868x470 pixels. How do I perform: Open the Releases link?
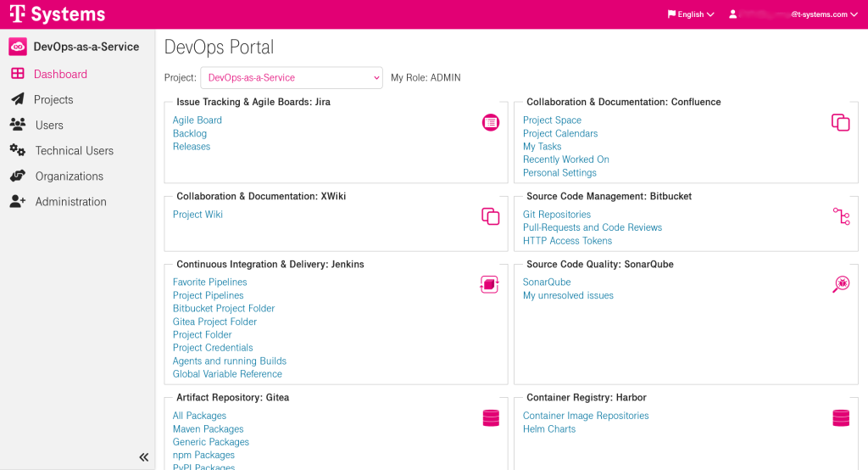pyautogui.click(x=192, y=146)
